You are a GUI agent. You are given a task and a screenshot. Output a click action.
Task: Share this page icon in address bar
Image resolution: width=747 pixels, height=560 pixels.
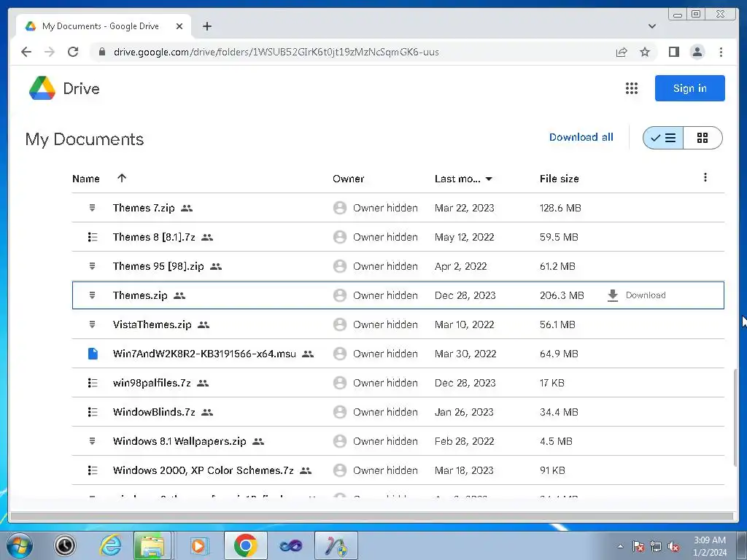pyautogui.click(x=622, y=52)
